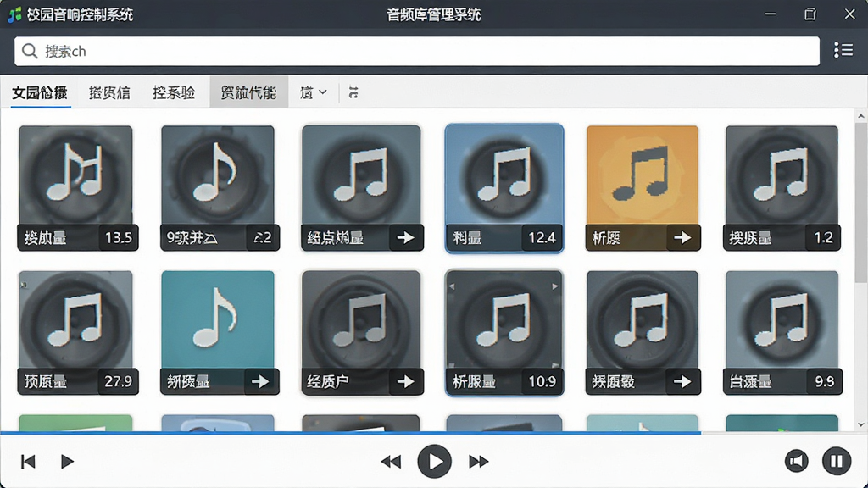
Task: Open audio card labeled 9.8
Action: point(782,332)
